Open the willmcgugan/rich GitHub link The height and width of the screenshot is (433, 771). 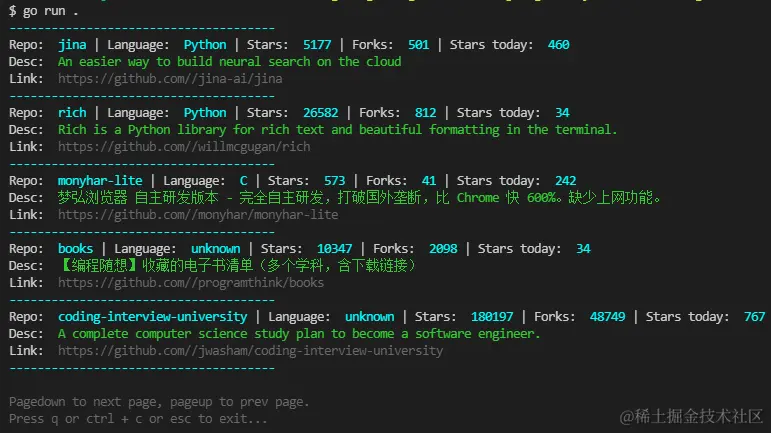click(184, 146)
